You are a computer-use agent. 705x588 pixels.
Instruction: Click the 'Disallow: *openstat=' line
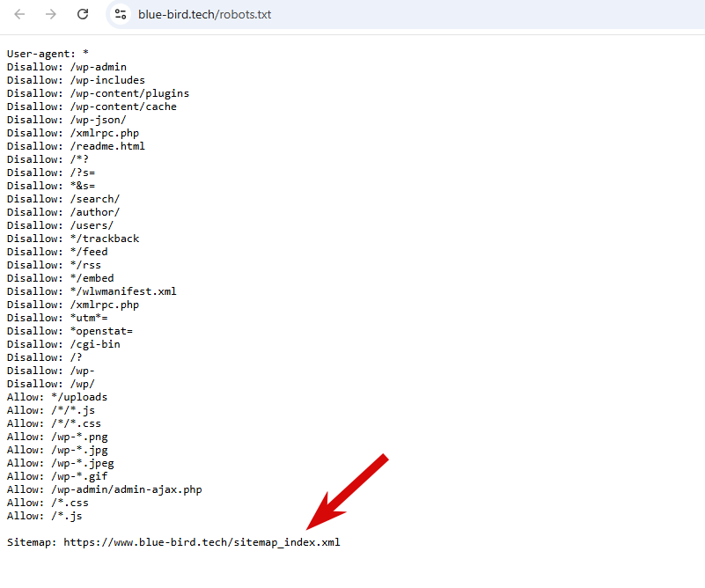point(70,331)
